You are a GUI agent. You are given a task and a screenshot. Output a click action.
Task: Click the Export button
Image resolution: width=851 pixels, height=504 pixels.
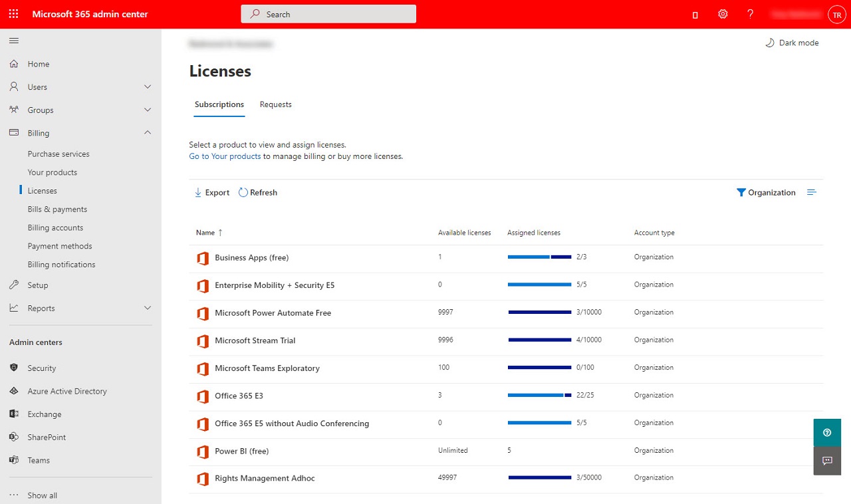(x=211, y=192)
